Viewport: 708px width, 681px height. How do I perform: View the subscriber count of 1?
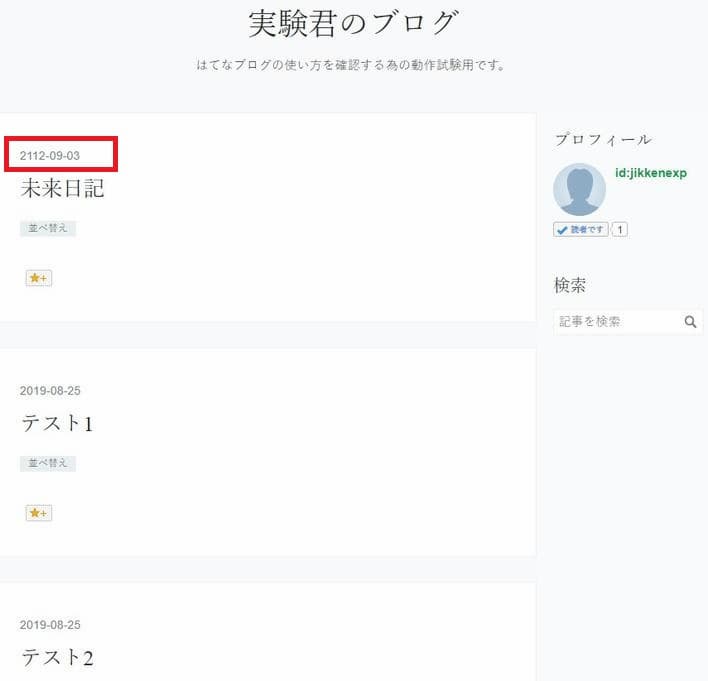point(620,229)
